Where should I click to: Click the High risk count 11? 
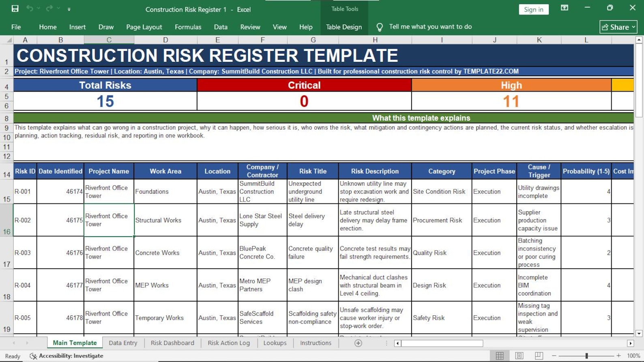pos(511,101)
